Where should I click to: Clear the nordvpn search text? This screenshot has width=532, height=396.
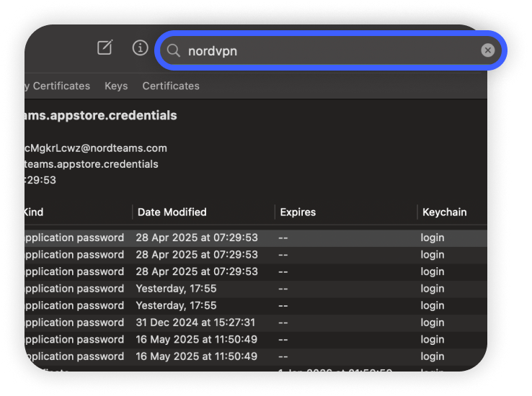pyautogui.click(x=488, y=50)
